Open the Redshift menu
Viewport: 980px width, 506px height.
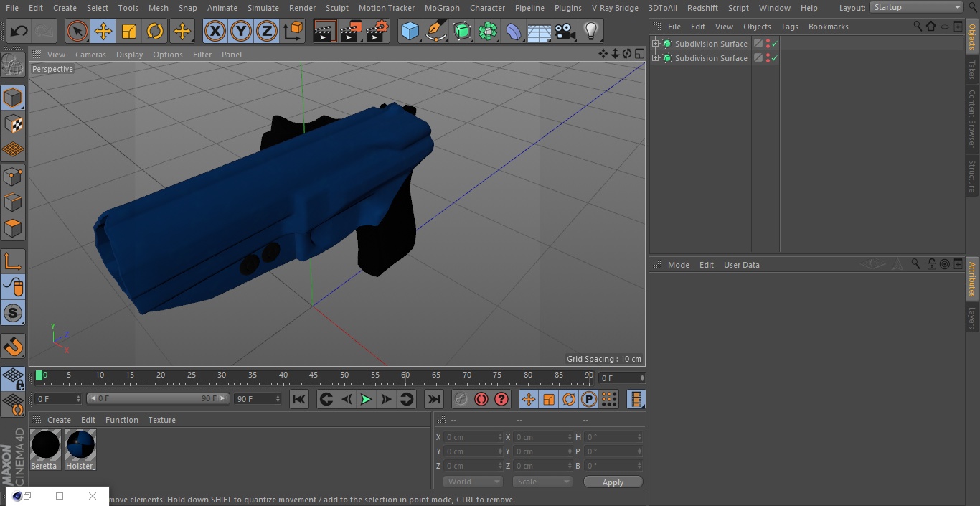tap(702, 8)
